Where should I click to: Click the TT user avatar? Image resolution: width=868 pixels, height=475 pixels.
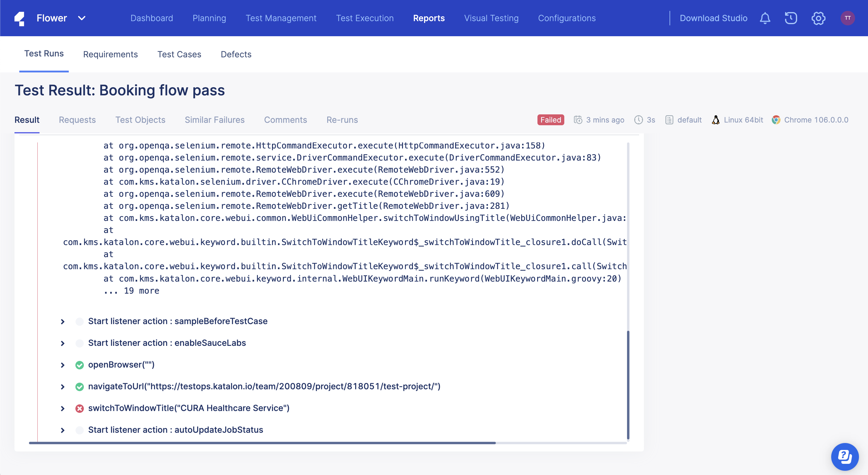847,18
